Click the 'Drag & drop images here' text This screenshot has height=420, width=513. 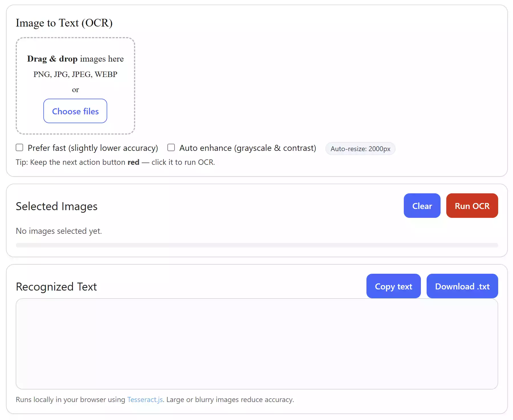pyautogui.click(x=75, y=59)
